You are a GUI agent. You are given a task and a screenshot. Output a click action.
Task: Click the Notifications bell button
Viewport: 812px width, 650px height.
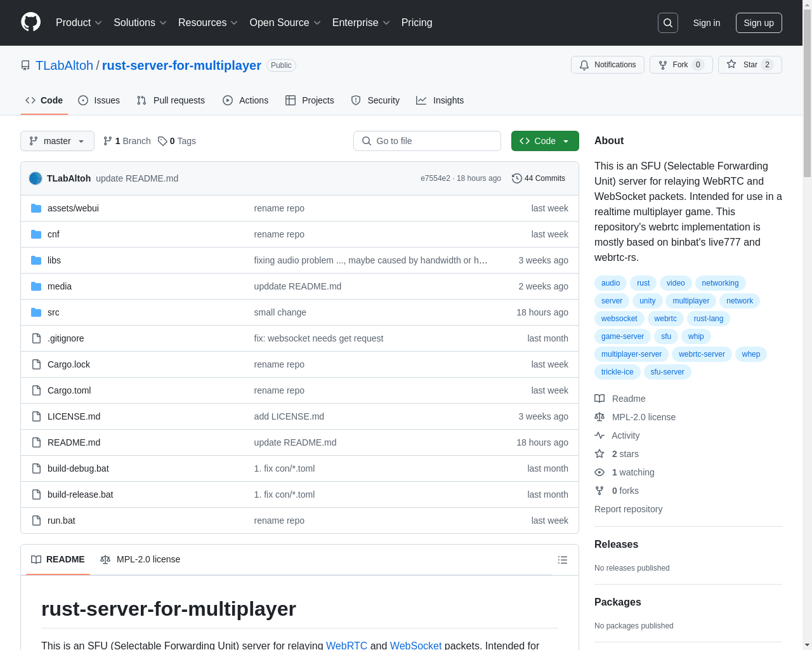click(608, 65)
